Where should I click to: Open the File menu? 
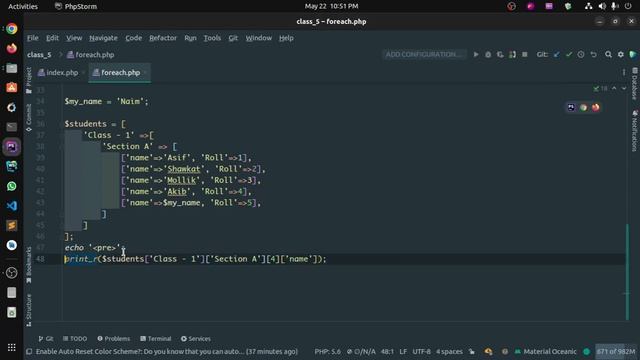pyautogui.click(x=33, y=38)
